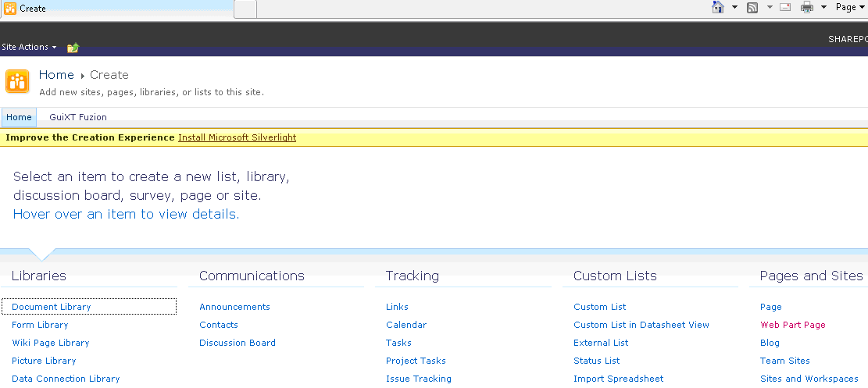Click the Navigate Up folder icon

pyautogui.click(x=73, y=48)
